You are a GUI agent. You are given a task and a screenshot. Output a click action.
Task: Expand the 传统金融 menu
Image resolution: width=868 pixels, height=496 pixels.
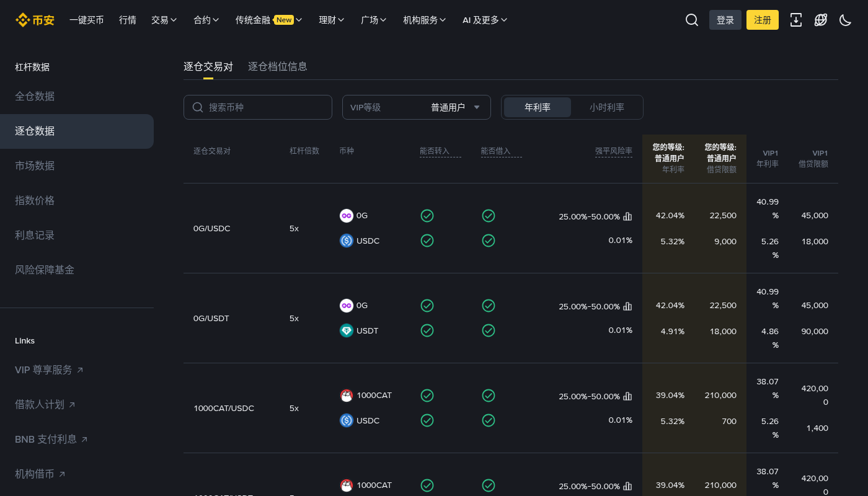(x=268, y=20)
